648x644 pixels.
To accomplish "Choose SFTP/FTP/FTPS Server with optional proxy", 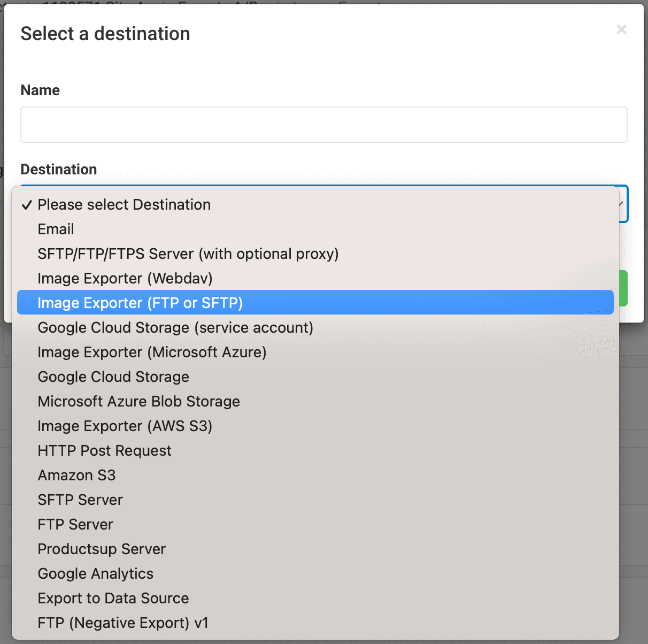I will pos(188,254).
